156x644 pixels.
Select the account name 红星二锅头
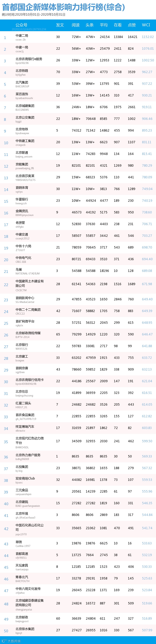23,403
